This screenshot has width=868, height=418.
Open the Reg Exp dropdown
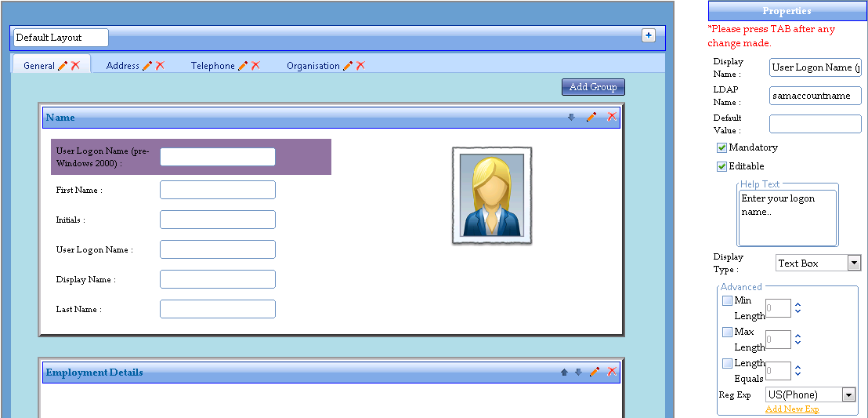click(848, 394)
